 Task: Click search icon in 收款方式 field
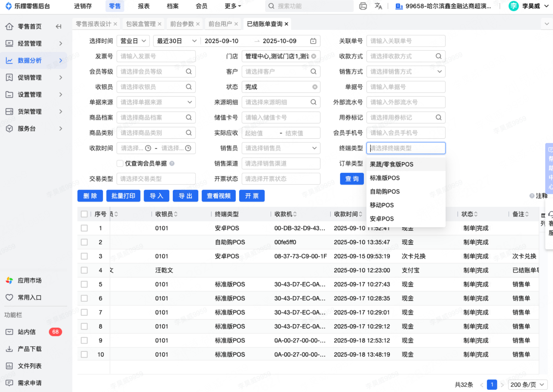click(x=438, y=56)
